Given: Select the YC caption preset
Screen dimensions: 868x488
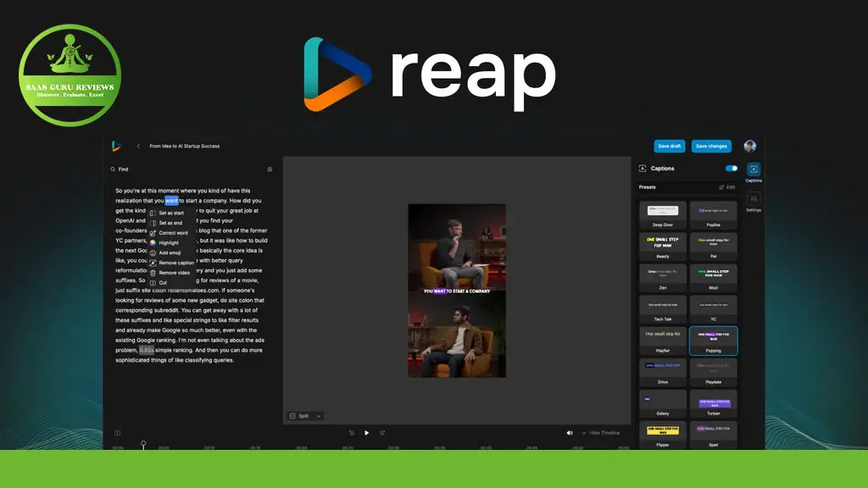Looking at the screenshot, I should pyautogui.click(x=713, y=310).
